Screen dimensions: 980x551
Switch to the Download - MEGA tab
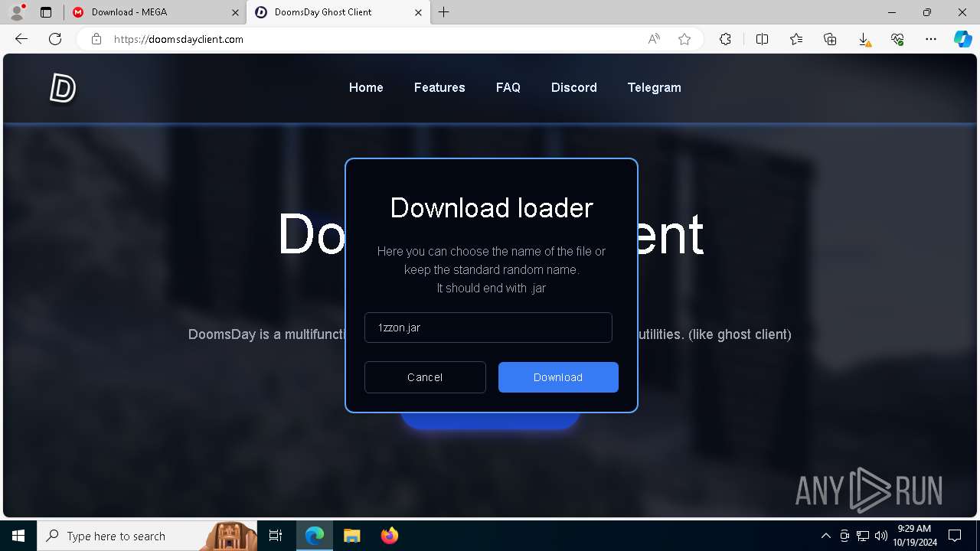(x=155, y=12)
